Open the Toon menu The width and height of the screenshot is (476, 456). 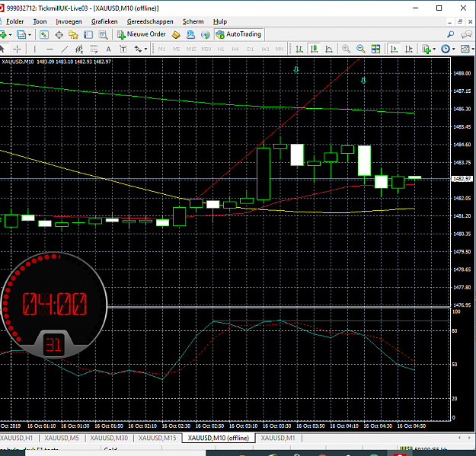40,21
